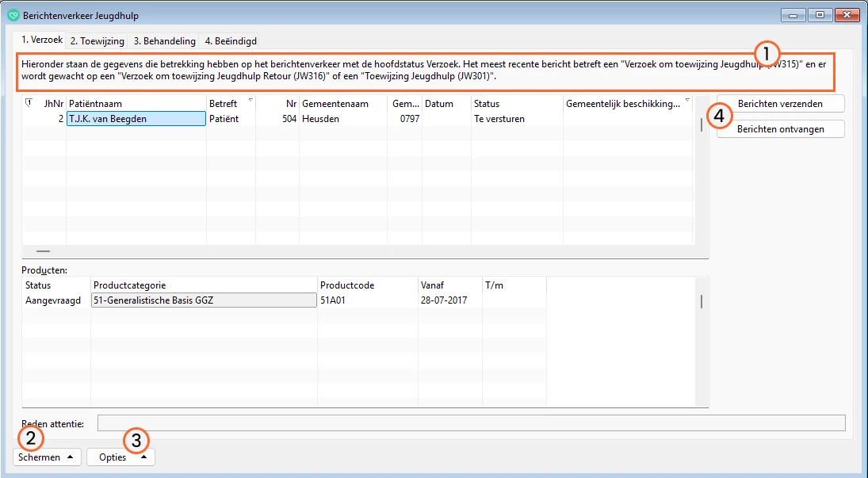Select patient row T.J.K. van Beegden
Image resolution: width=868 pixels, height=478 pixels.
click(136, 119)
